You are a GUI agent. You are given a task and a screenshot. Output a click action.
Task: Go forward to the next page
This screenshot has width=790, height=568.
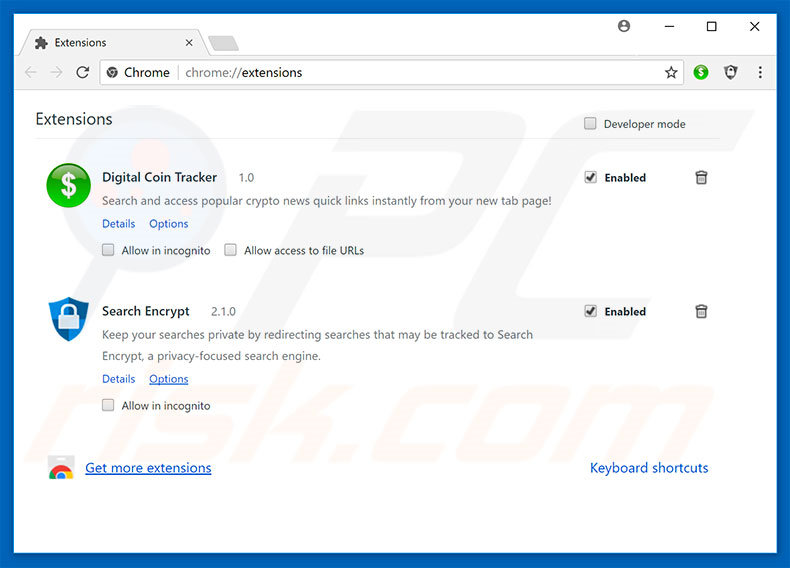pyautogui.click(x=56, y=73)
